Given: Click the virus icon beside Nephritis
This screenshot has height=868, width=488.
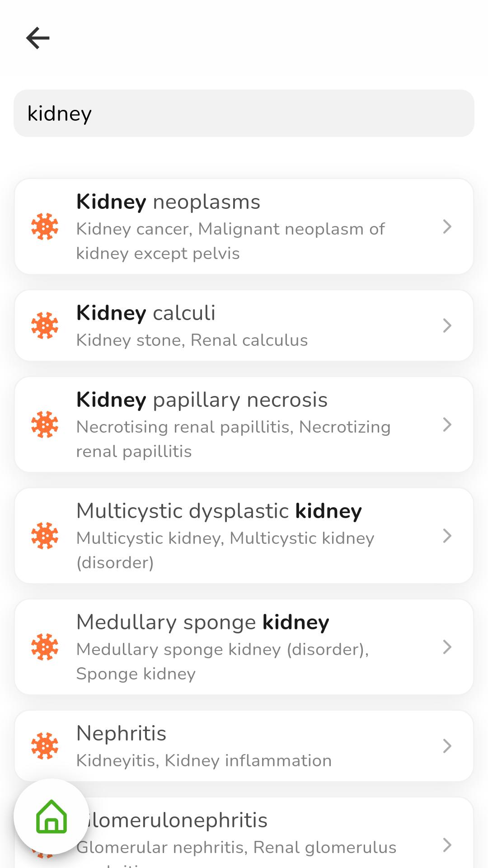Looking at the screenshot, I should coord(45,746).
